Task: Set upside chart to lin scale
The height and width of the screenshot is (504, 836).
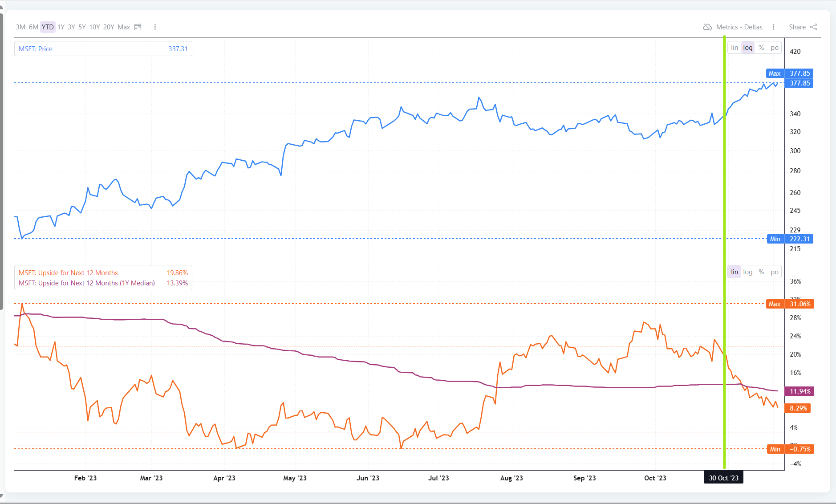Action: 735,272
